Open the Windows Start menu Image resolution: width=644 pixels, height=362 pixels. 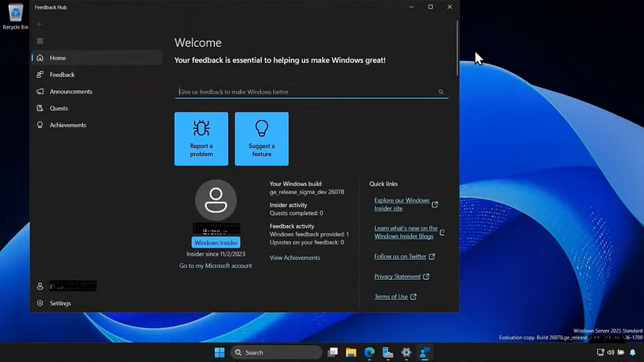(220, 352)
